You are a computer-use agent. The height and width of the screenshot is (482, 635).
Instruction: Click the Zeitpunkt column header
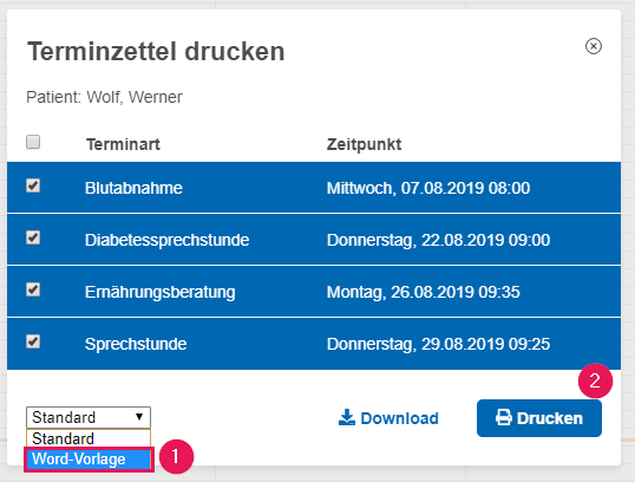point(364,145)
